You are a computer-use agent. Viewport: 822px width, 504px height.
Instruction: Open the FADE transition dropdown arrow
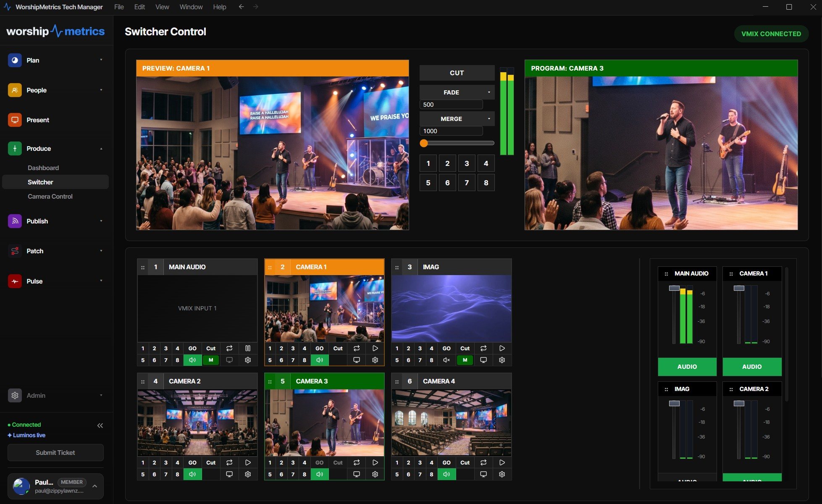(x=489, y=92)
